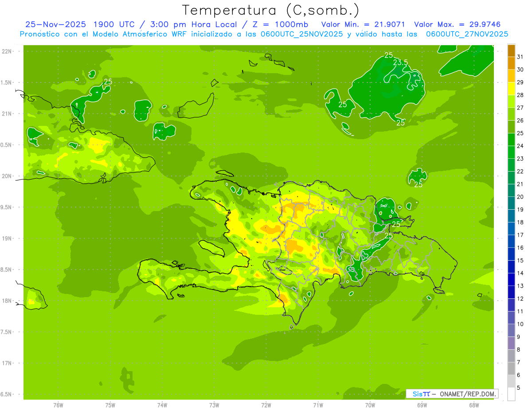Screen dimensions: 532x411
Task: Click the "29" label on the color scale
Action: tap(520, 82)
